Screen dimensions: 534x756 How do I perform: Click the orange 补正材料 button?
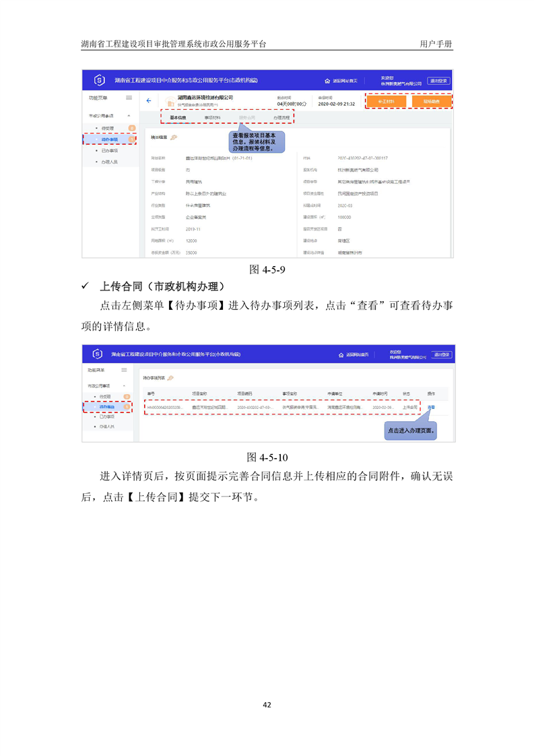[386, 101]
